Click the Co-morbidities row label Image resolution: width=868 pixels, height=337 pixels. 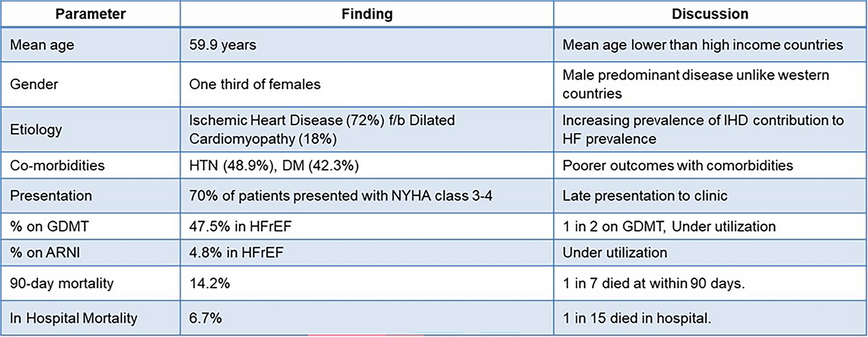(57, 165)
